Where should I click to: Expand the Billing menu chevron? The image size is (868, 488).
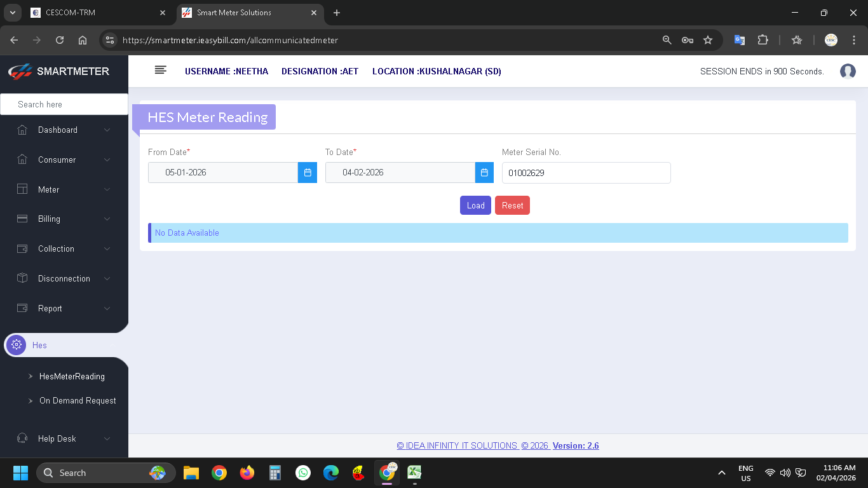107,219
